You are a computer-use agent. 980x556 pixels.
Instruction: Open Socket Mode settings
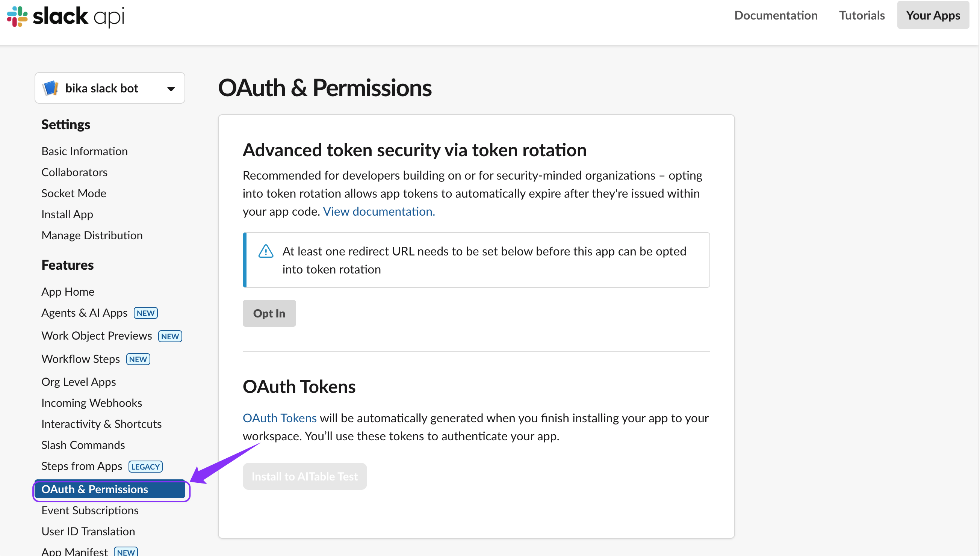[74, 193]
